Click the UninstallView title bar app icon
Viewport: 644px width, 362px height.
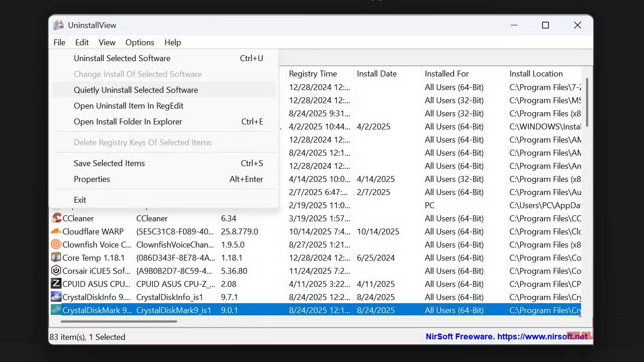(x=59, y=25)
